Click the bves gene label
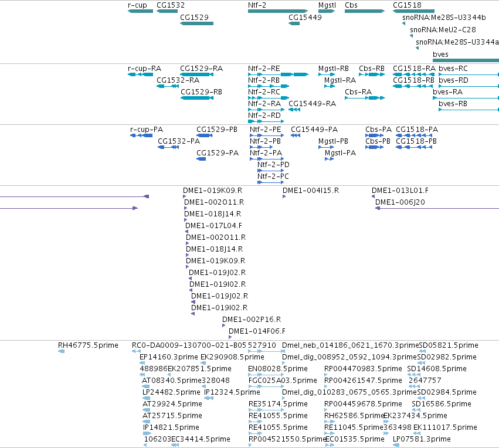This screenshot has height=448, width=499. coord(440,54)
